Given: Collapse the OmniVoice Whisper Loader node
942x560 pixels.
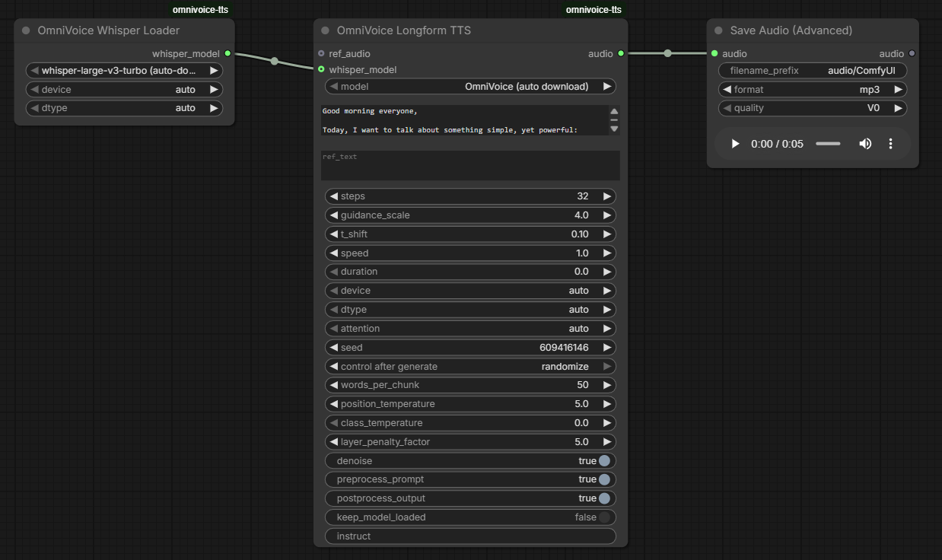Looking at the screenshot, I should point(26,30).
